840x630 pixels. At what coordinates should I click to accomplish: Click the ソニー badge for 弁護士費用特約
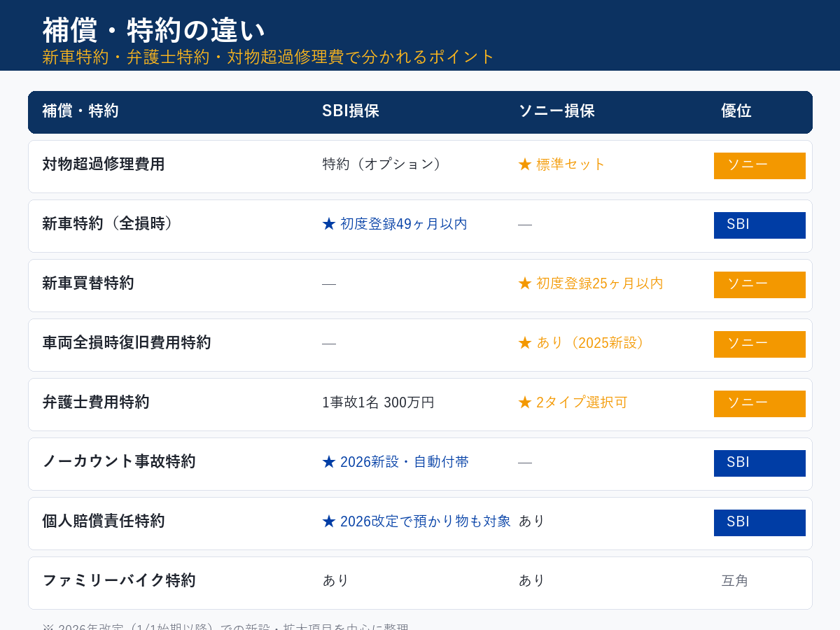pos(759,403)
